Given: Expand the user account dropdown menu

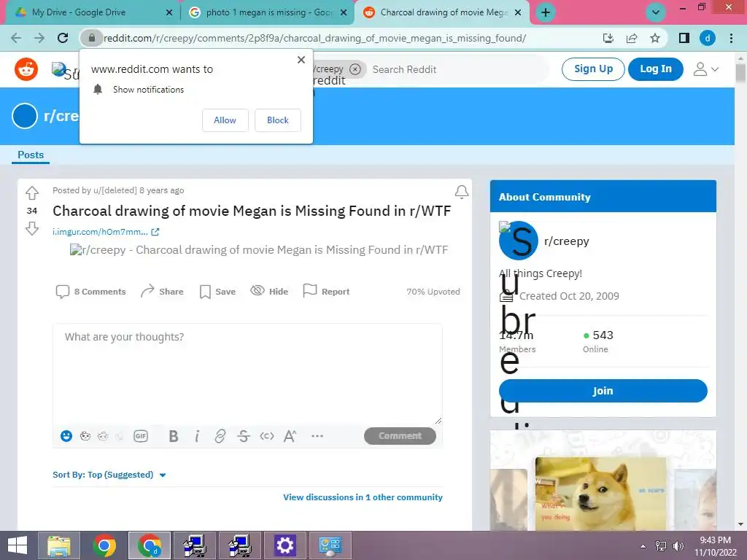Looking at the screenshot, I should [x=705, y=69].
